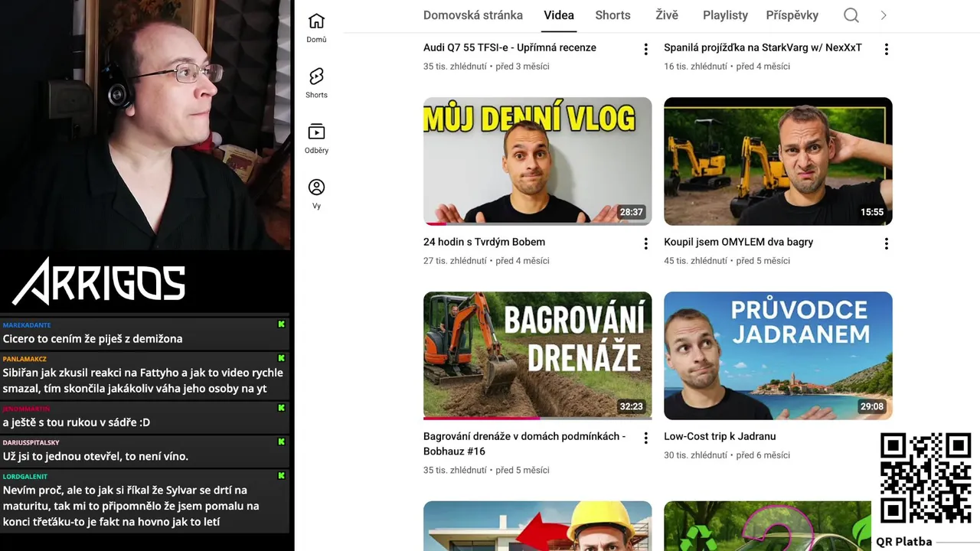The image size is (980, 551).
Task: Open the PRŮVODCE JADRANEM thumbnail
Action: (778, 356)
